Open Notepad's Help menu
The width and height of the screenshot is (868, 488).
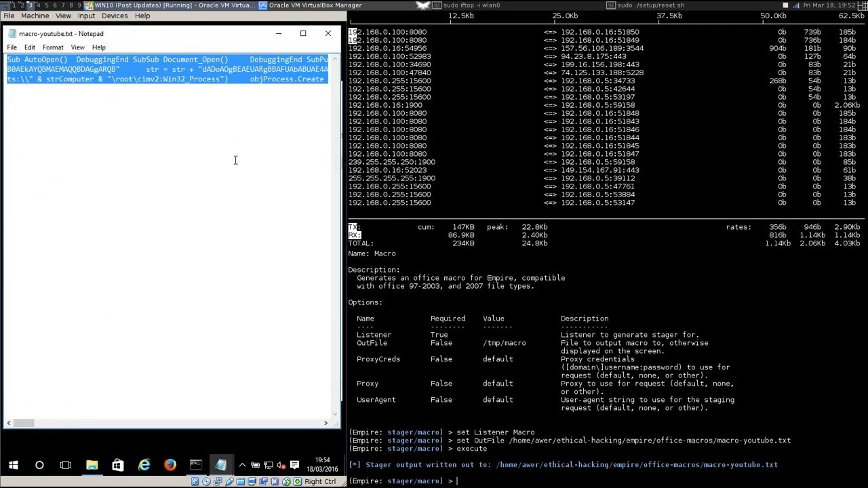click(x=99, y=47)
